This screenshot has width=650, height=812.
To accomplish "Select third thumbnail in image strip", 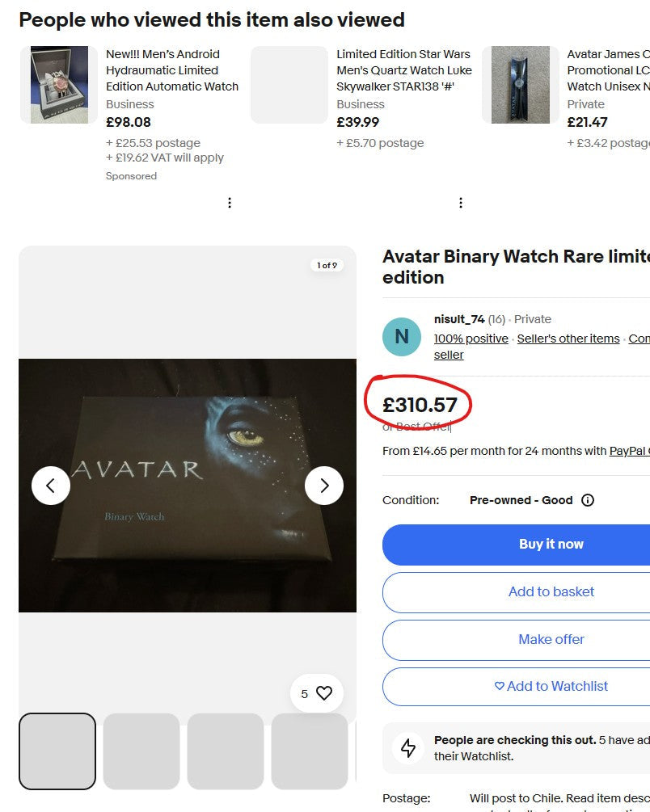I will click(226, 751).
